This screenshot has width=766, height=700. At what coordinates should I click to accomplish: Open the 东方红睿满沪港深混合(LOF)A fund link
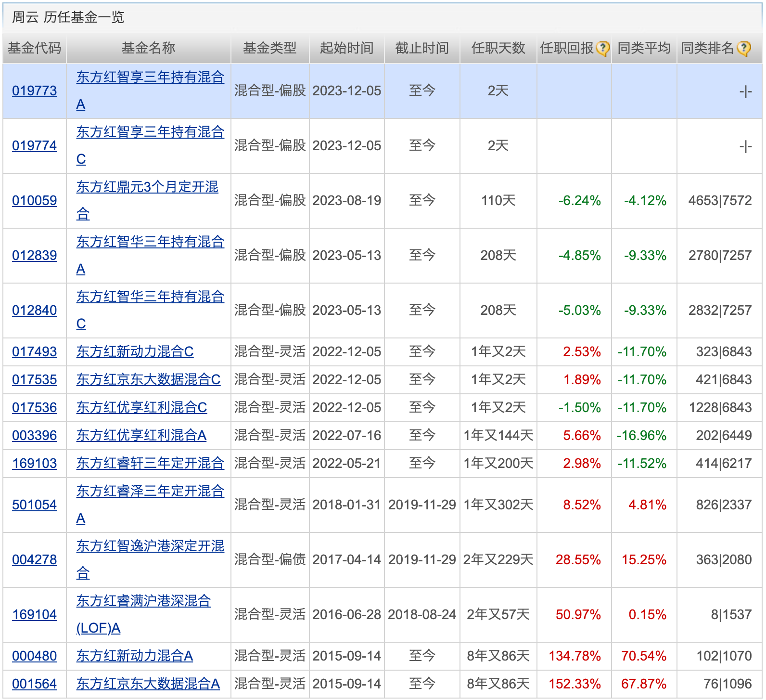[143, 615]
